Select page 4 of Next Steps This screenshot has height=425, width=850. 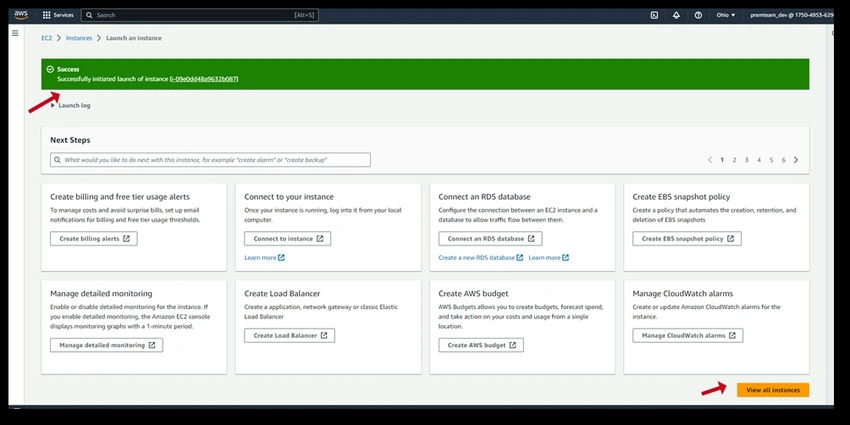pyautogui.click(x=759, y=160)
